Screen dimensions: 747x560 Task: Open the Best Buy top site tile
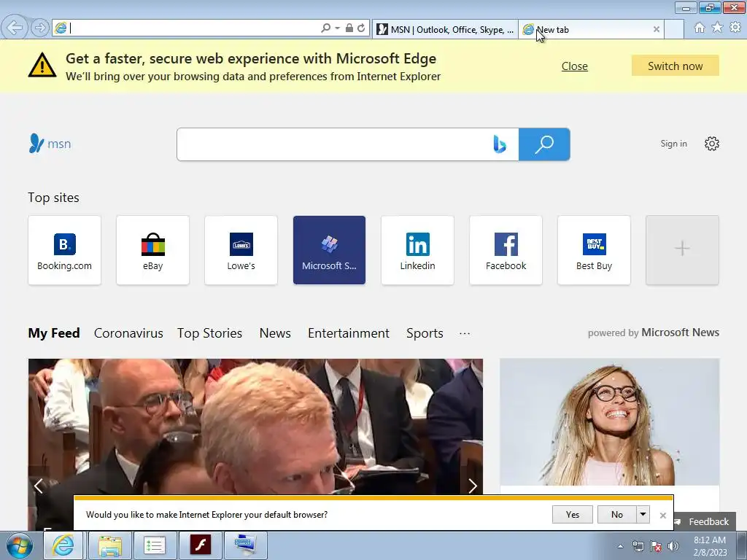[x=594, y=250]
